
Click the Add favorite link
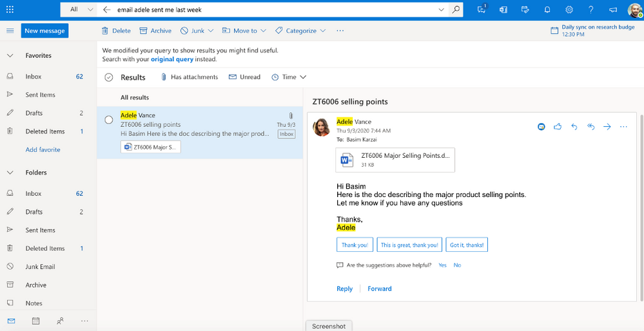click(x=43, y=149)
